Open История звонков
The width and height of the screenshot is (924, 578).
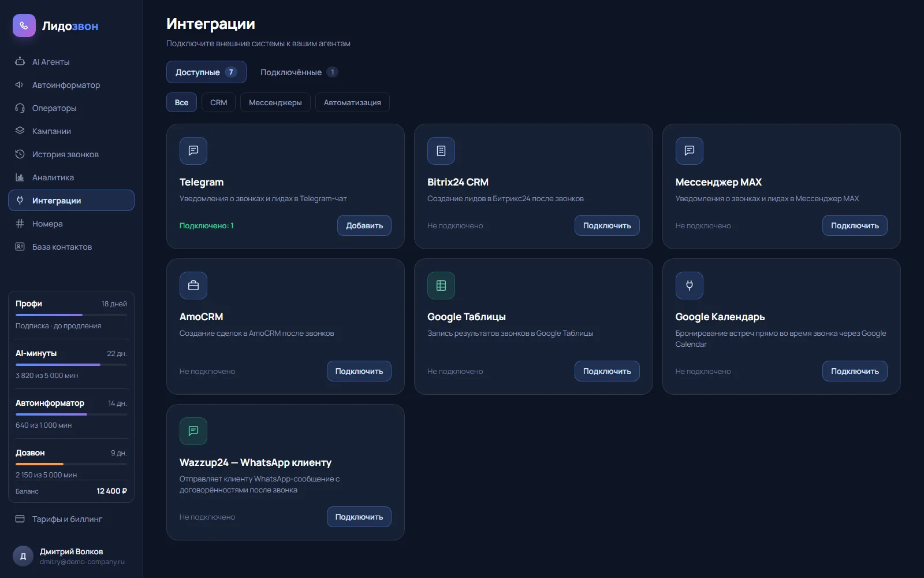71,154
